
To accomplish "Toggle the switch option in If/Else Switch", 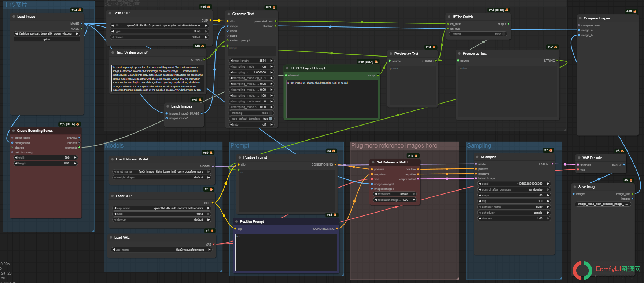I will (x=478, y=34).
